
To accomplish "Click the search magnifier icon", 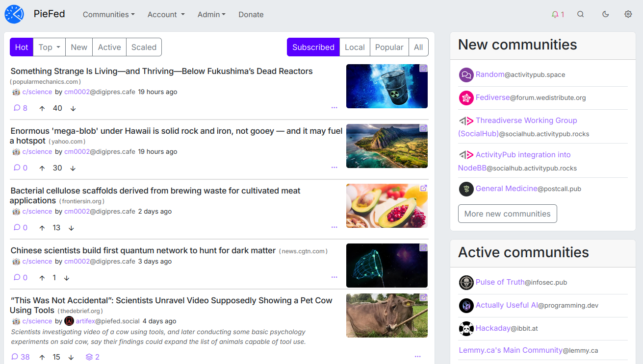I will pos(581,15).
